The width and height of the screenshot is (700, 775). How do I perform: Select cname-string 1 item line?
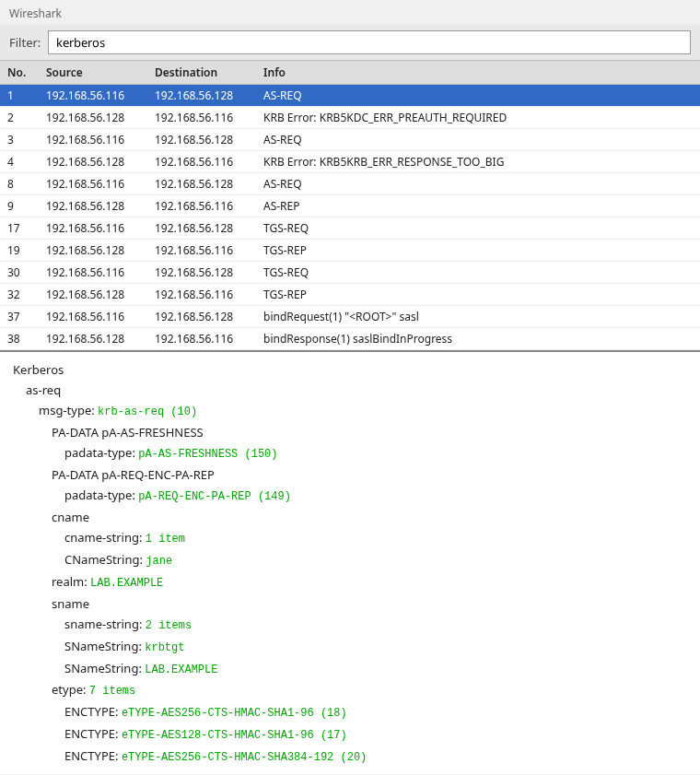125,538
